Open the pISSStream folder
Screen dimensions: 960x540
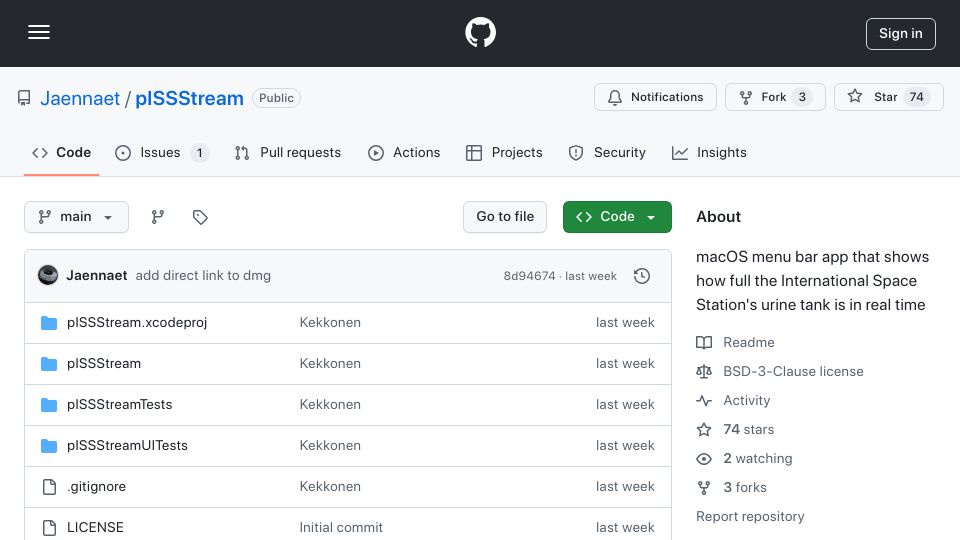[104, 364]
